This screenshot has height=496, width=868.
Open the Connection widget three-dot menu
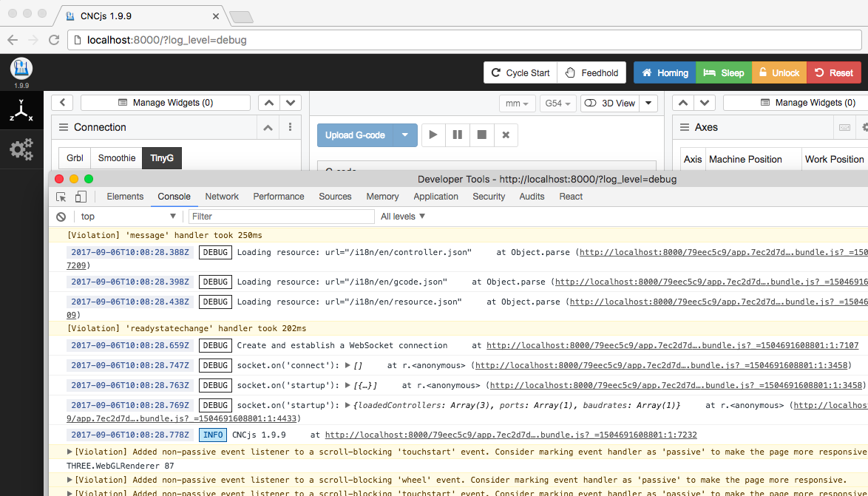click(x=291, y=127)
